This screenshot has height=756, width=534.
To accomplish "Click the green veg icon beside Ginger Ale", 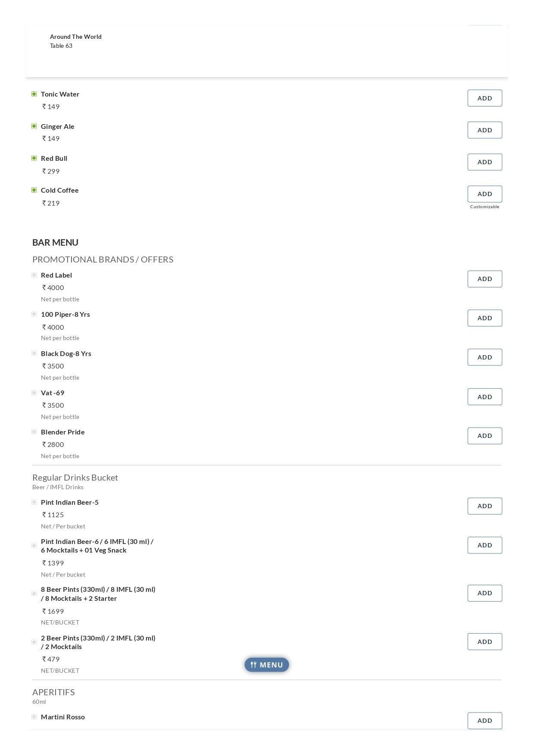I will [x=34, y=126].
